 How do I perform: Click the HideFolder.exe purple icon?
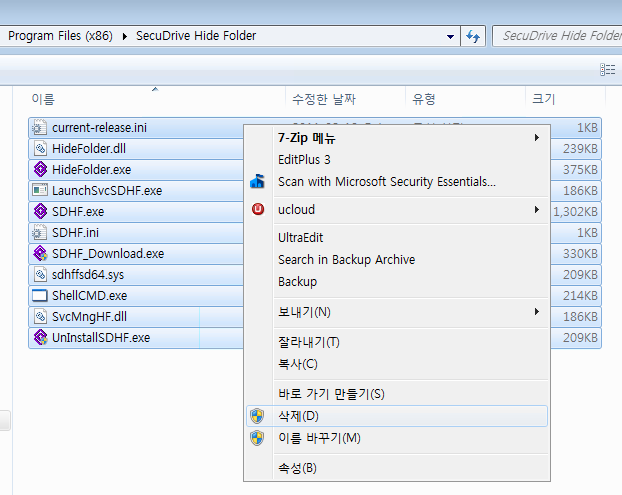40,169
